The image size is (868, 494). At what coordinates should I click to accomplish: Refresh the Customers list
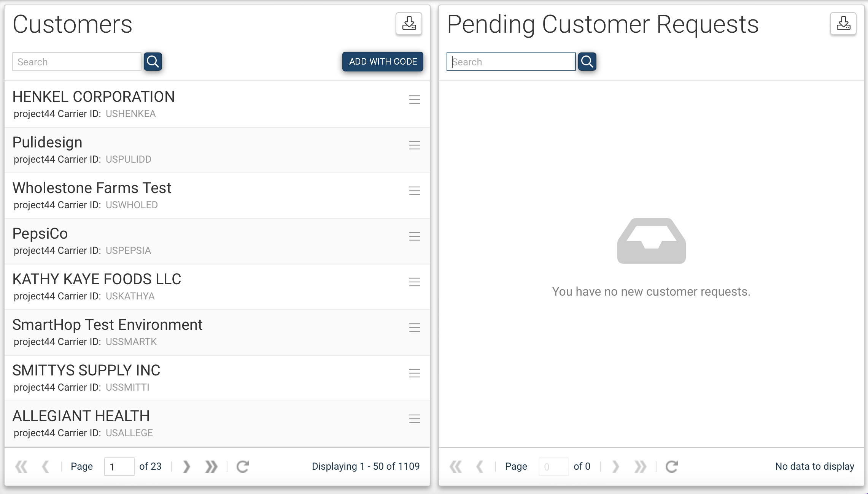[243, 466]
